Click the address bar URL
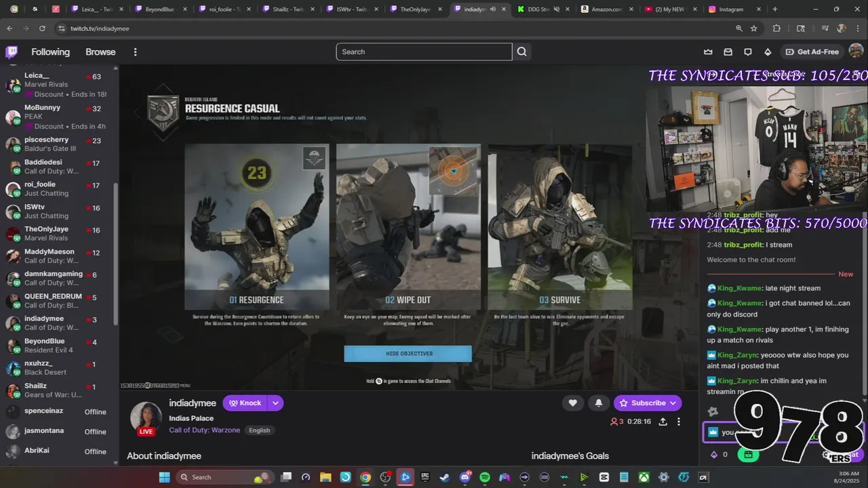 (x=100, y=28)
